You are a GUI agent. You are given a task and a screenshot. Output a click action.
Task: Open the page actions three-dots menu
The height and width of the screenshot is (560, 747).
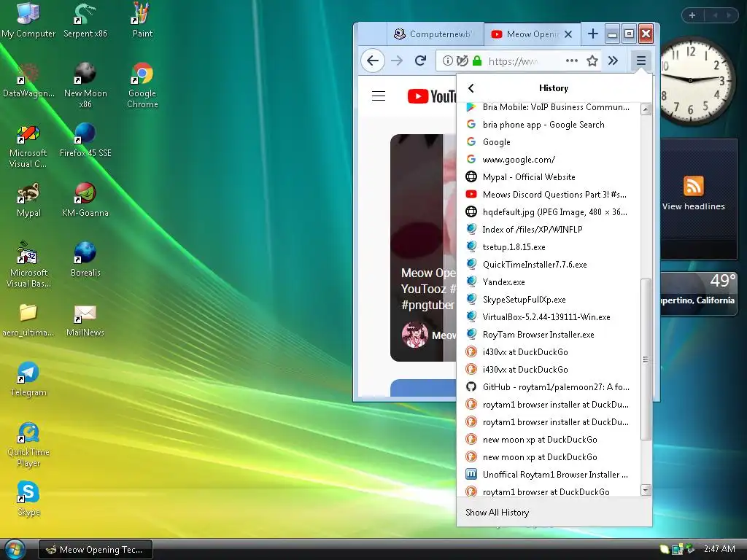(572, 61)
